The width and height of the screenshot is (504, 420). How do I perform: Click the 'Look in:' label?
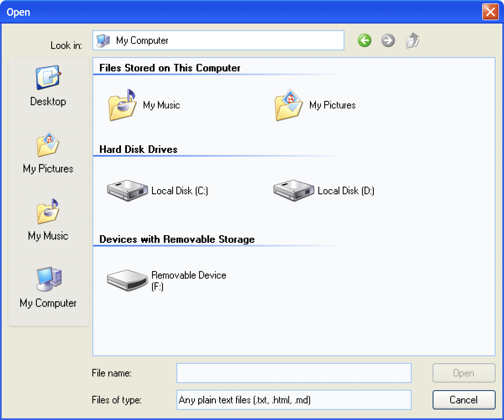[x=66, y=45]
